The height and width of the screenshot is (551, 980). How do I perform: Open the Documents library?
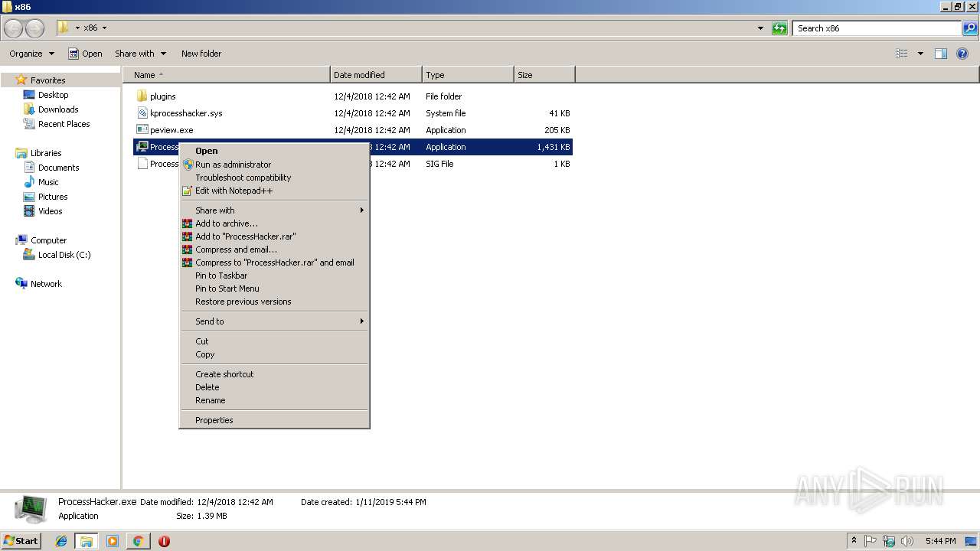coord(58,168)
